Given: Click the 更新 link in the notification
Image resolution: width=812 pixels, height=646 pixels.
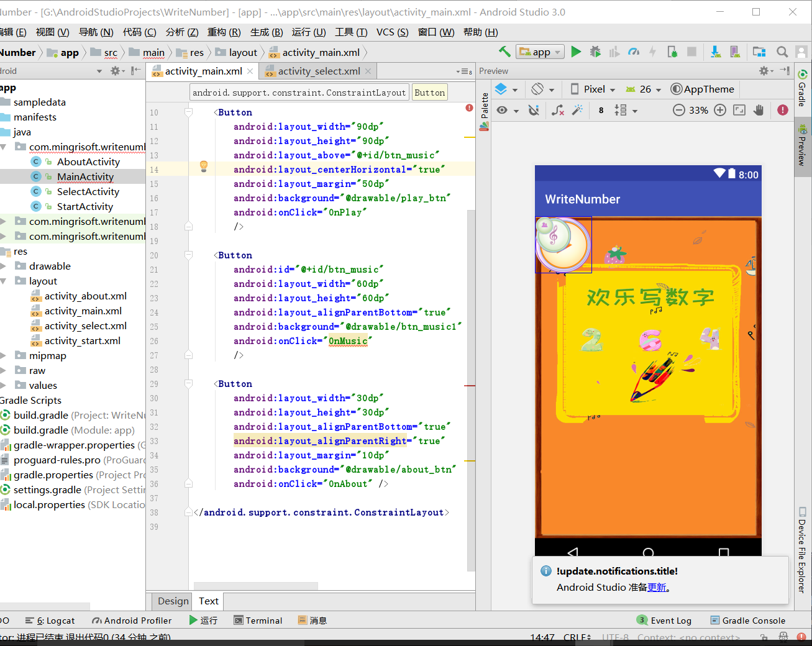Looking at the screenshot, I should coord(657,588).
